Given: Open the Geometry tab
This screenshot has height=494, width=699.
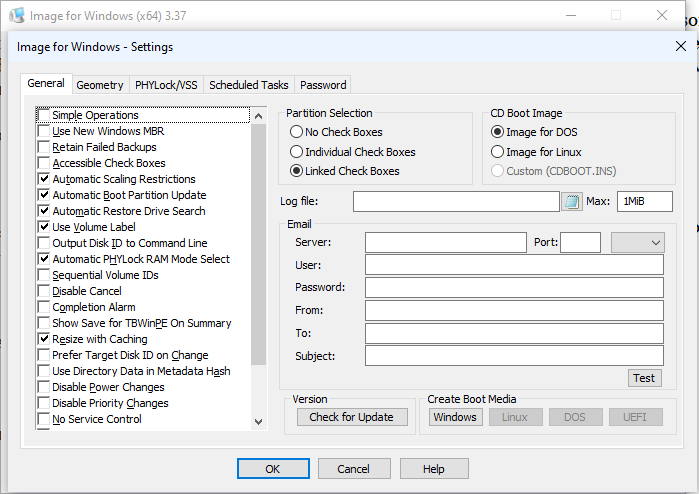Looking at the screenshot, I should (100, 85).
